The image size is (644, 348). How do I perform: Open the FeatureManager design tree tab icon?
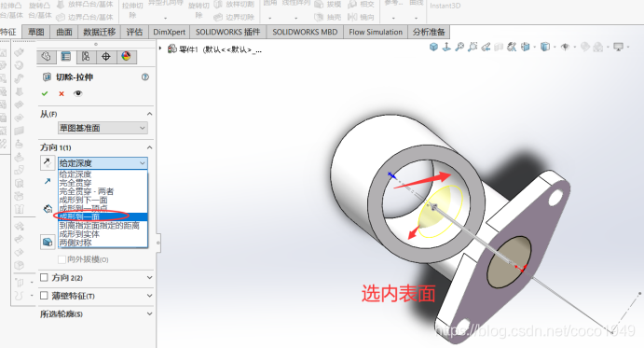46,57
